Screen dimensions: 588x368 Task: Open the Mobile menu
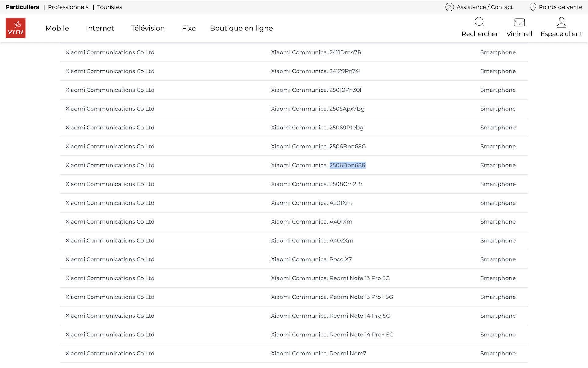57,28
